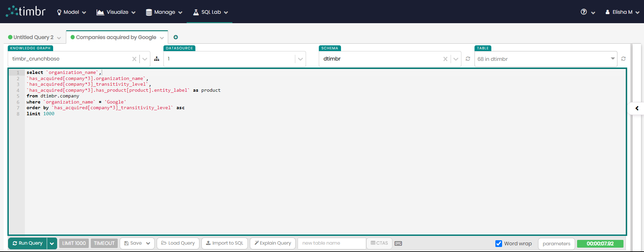Screen dimensions: 644x252
Task: Click Explain Query button
Action: [x=273, y=243]
